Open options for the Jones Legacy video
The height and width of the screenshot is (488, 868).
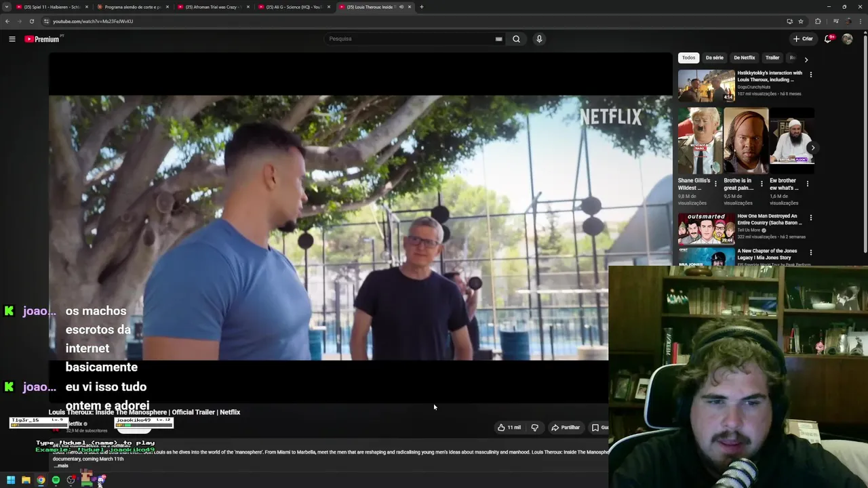(810, 252)
